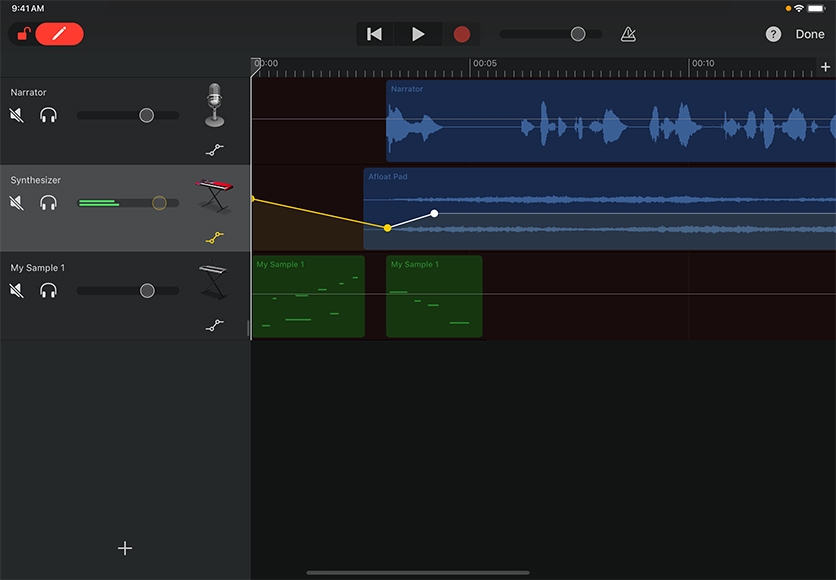The width and height of the screenshot is (836, 580).
Task: Click the yellow Synthesizer automation curve icon
Action: click(x=214, y=238)
